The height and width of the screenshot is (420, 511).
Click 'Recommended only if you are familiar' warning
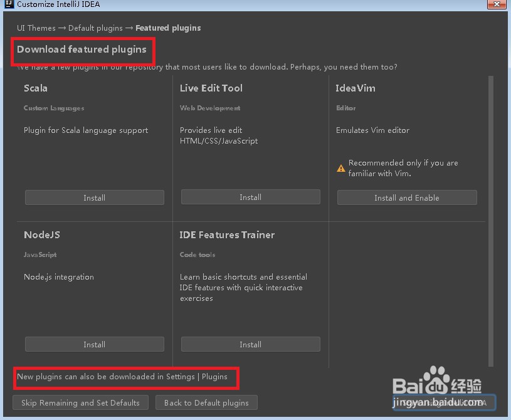403,168
